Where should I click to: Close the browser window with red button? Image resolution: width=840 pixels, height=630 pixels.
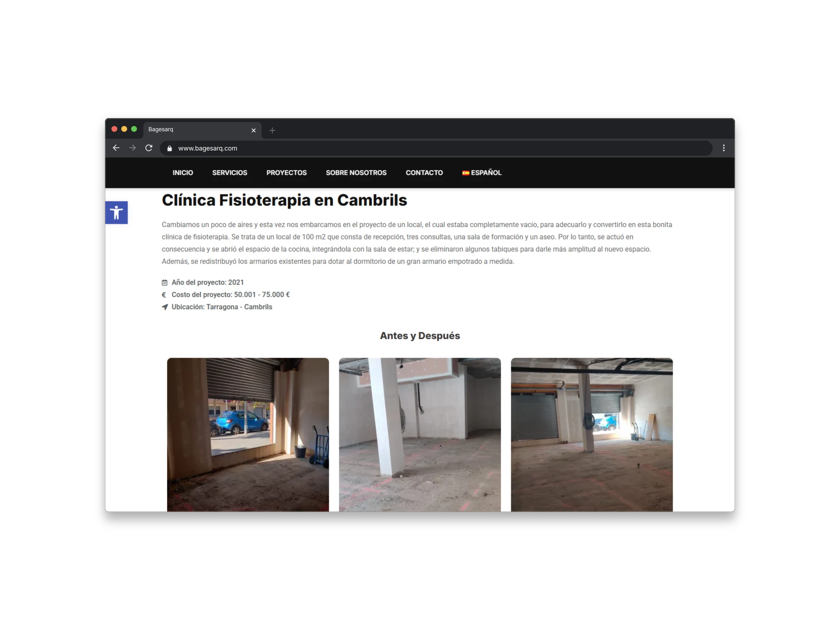click(114, 129)
